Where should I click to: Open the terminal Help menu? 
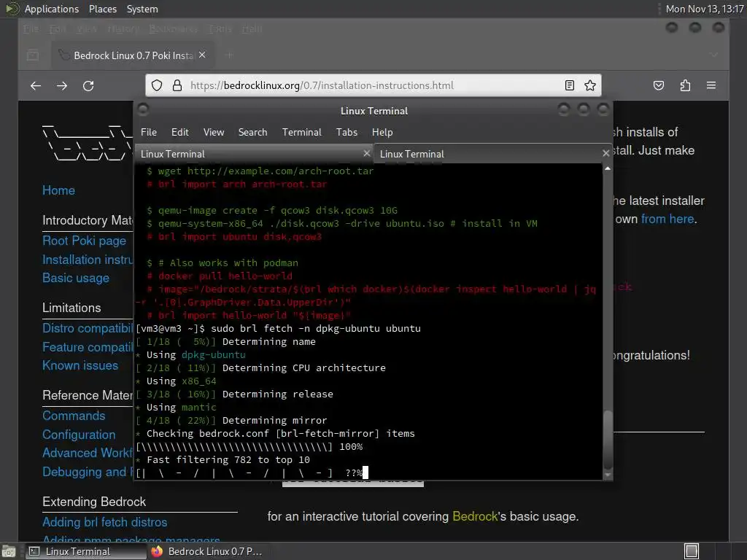[382, 133]
